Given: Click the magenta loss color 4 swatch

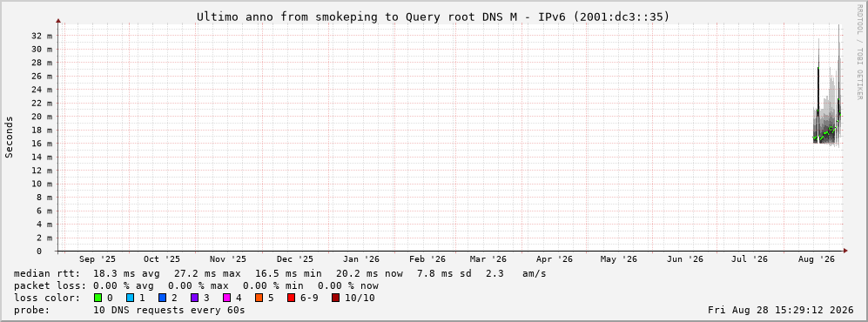Looking at the screenshot, I should 226,299.
